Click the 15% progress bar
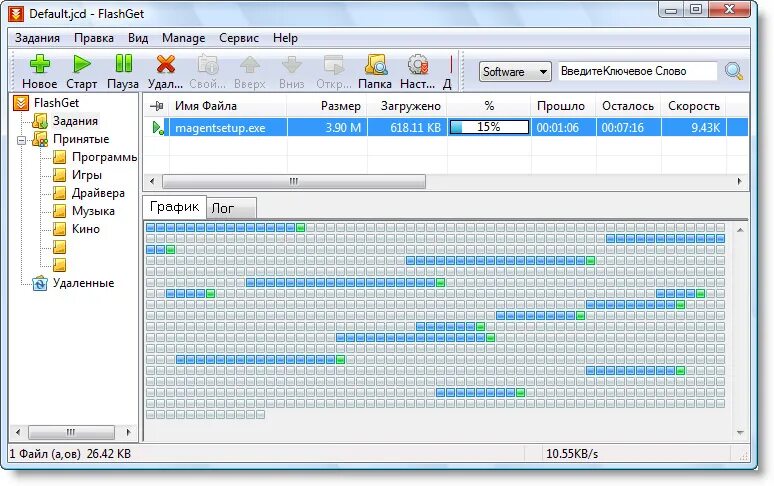 click(489, 127)
